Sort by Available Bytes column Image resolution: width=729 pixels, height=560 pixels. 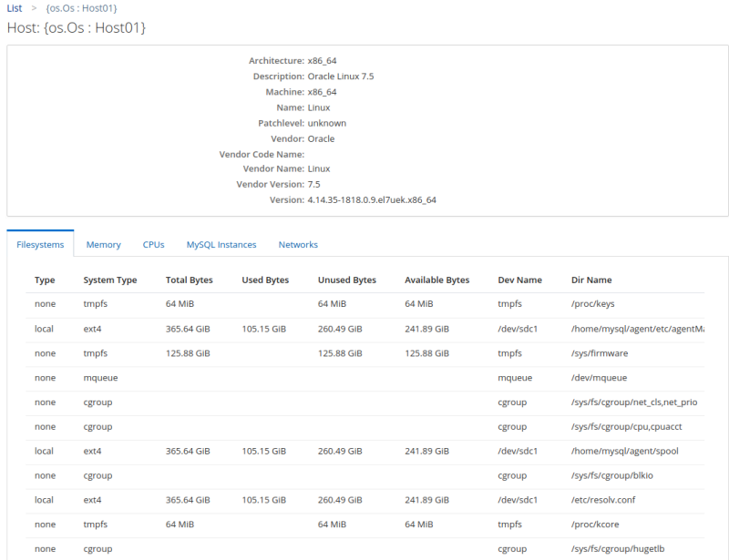[435, 280]
